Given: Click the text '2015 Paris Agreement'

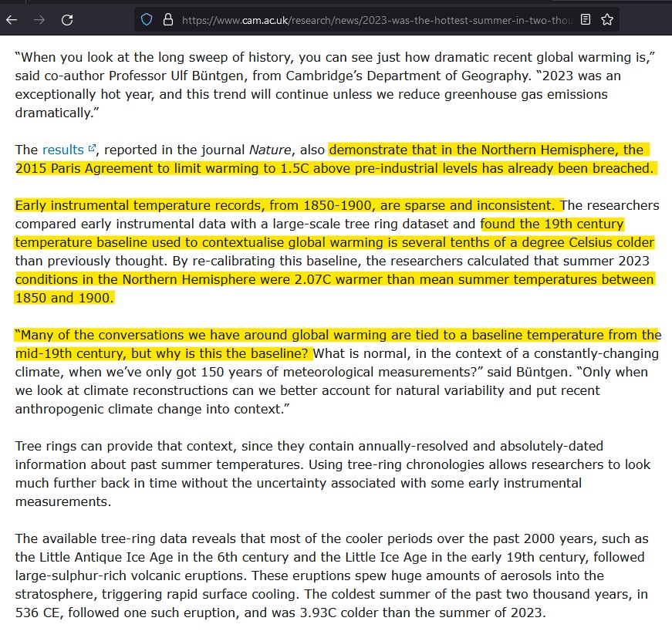Looking at the screenshot, I should pyautogui.click(x=85, y=168).
